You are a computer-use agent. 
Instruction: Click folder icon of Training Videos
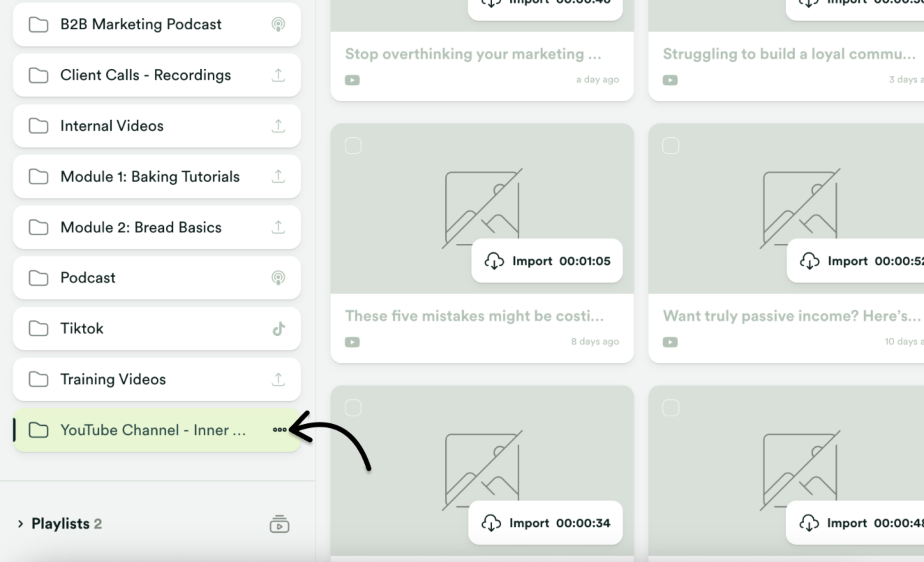[x=39, y=379]
